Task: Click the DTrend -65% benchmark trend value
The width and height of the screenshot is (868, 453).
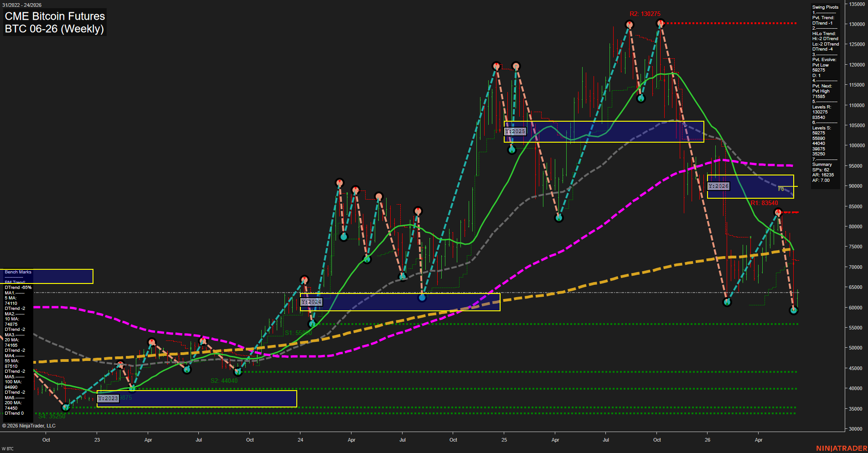Action: pos(18,288)
